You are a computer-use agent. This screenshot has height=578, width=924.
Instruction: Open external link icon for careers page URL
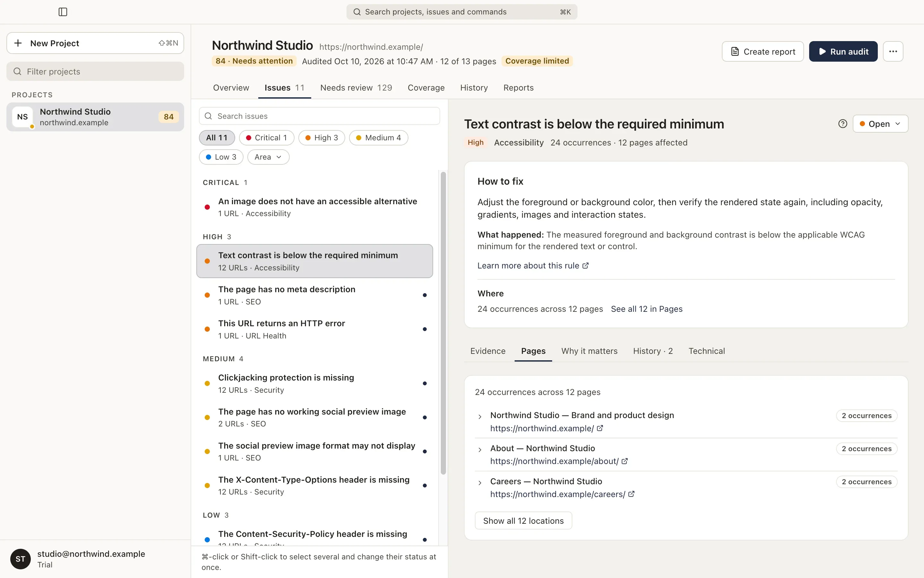point(631,494)
